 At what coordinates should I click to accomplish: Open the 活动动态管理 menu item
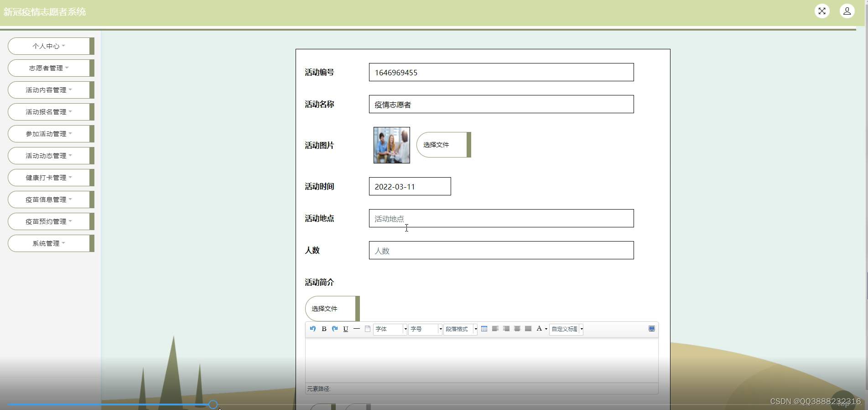(x=51, y=156)
